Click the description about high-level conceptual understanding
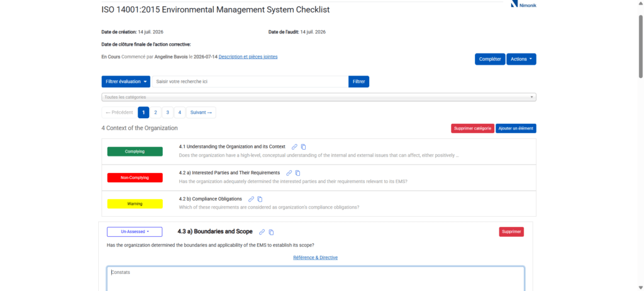Screen dimensions: 644x291 click(x=319, y=155)
